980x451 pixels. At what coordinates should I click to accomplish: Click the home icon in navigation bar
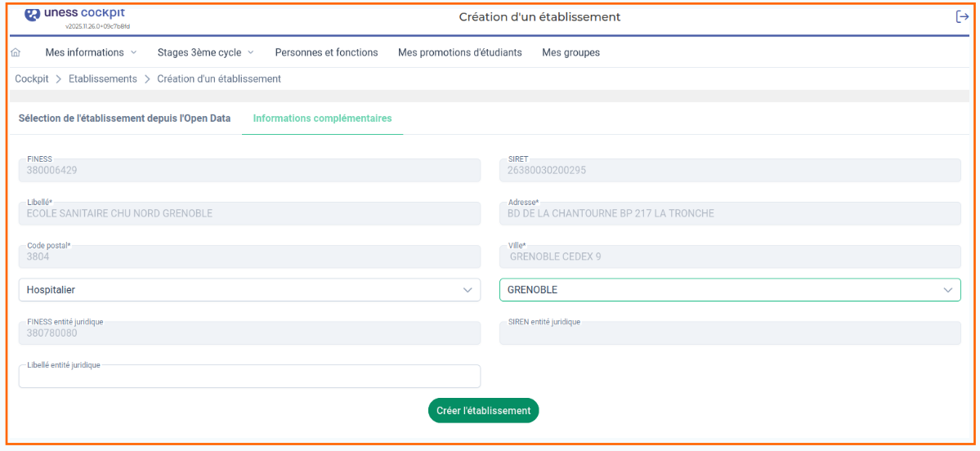coord(16,52)
